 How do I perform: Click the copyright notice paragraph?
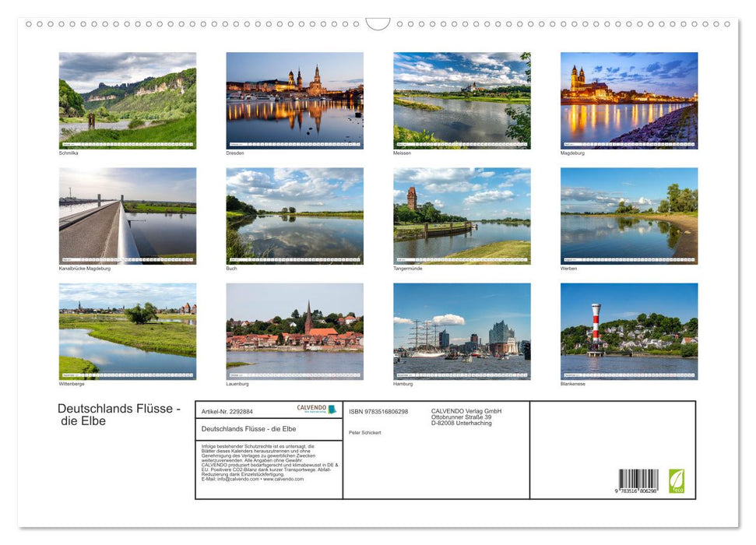coord(270,462)
